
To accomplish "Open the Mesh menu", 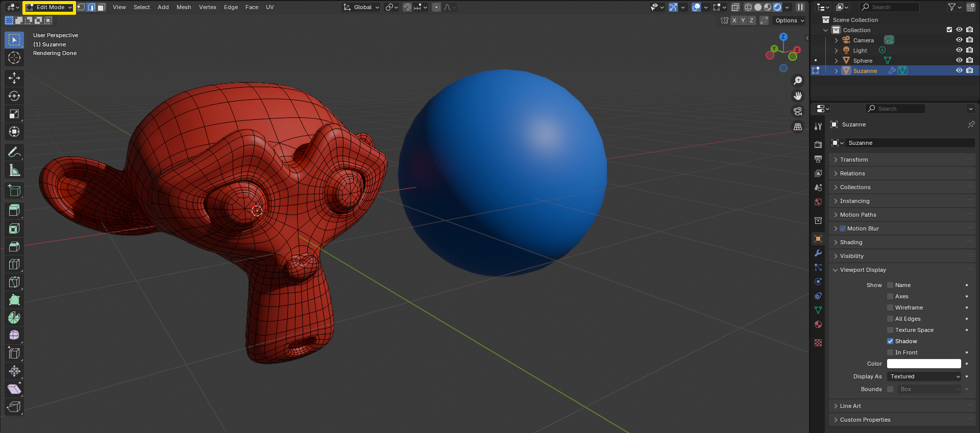I will point(184,7).
